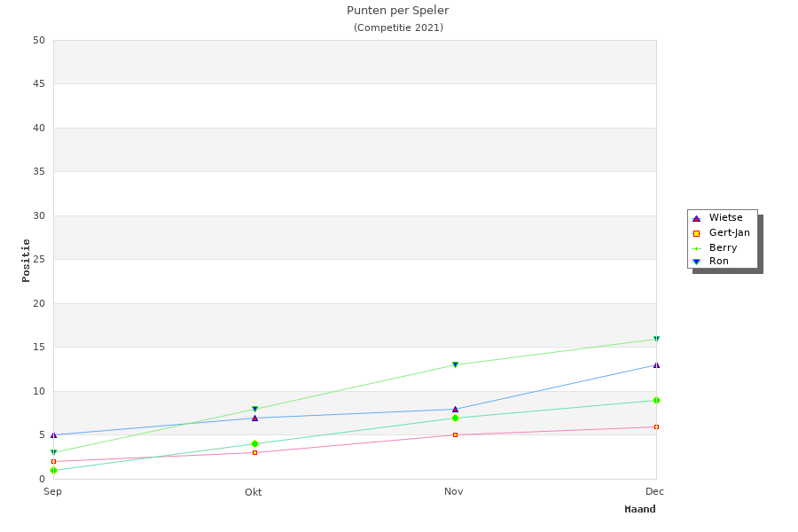Click the Competitie 2021 subtitle
This screenshot has width=798, height=532.
pyautogui.click(x=398, y=27)
